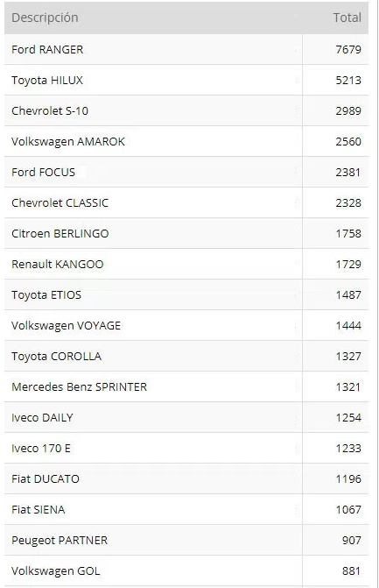Screen dimensions: 379x588
Task: Click the Chevrolet S-10 entry
Action: [x=50, y=110]
